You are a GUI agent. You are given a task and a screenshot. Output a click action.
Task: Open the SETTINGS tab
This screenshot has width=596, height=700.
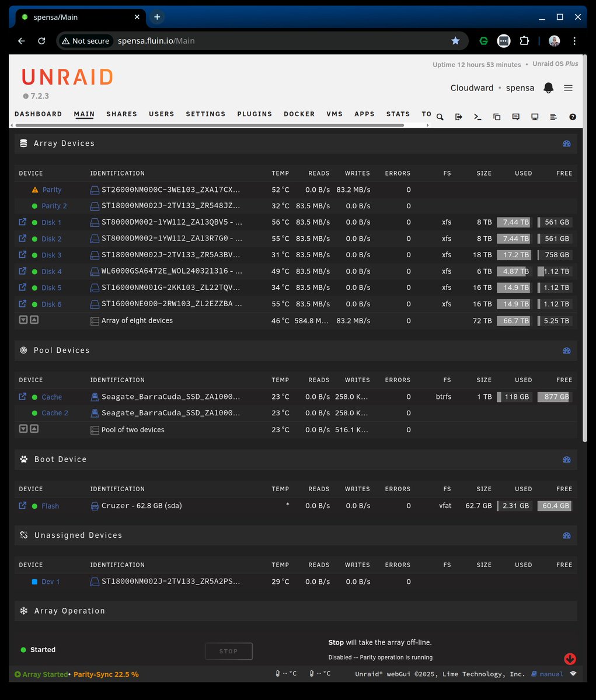pyautogui.click(x=205, y=114)
